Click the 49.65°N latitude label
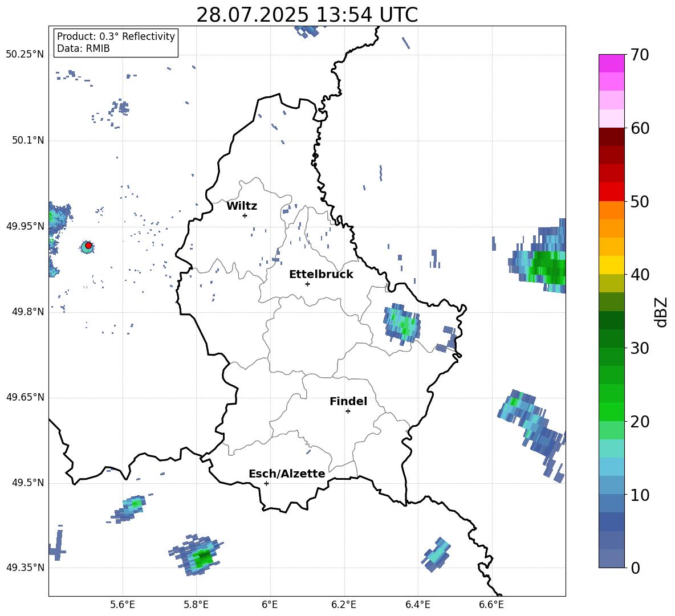 click(25, 397)
